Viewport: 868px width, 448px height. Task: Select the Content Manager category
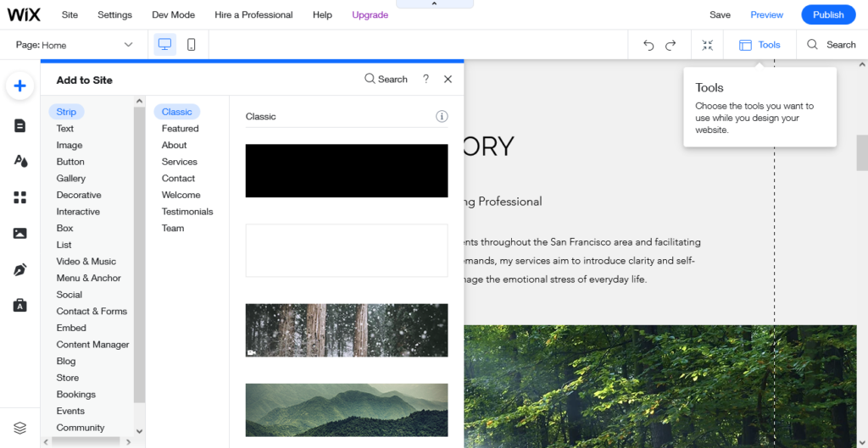[x=93, y=344]
